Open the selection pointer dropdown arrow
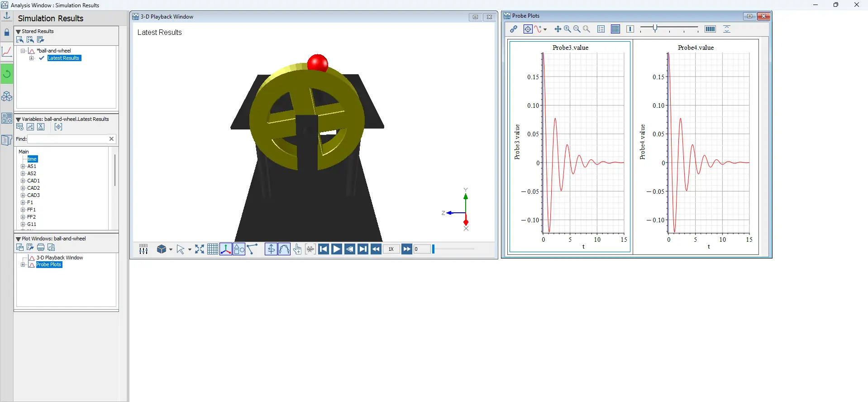 coord(190,249)
